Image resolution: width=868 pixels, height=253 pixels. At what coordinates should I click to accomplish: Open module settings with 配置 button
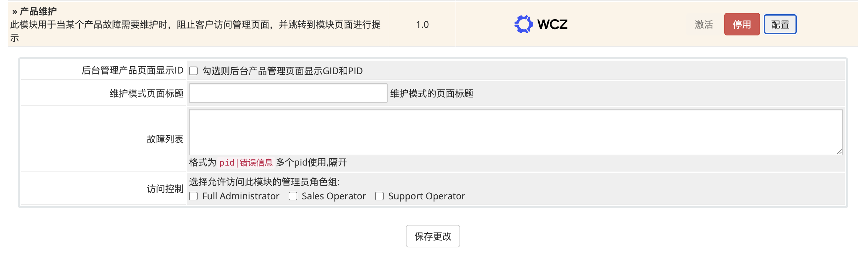pos(780,24)
